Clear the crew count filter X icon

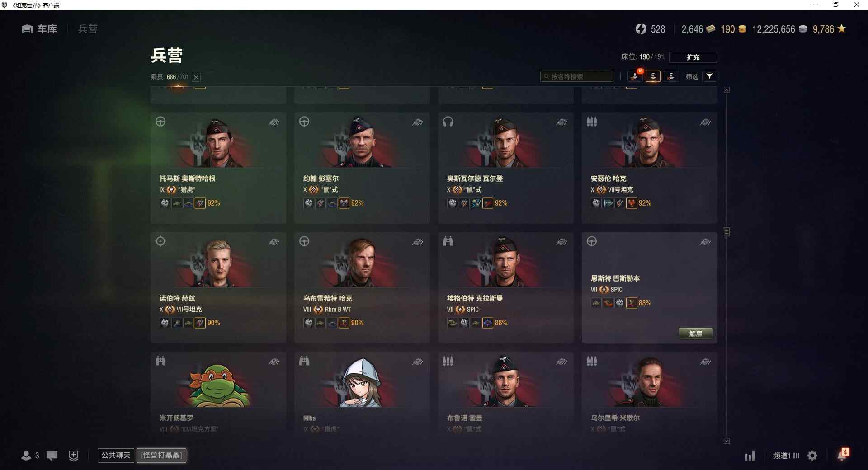[196, 77]
